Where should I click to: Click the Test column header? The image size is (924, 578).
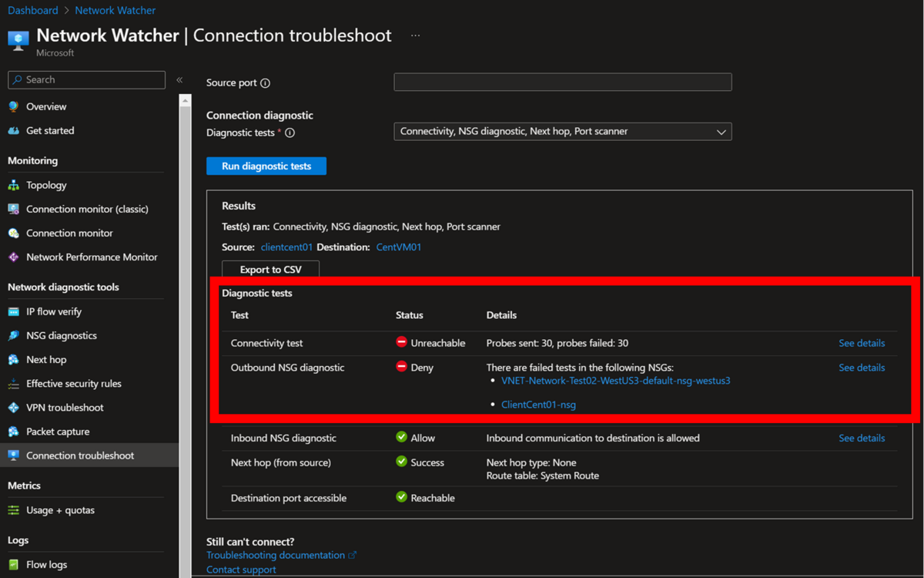(x=239, y=315)
